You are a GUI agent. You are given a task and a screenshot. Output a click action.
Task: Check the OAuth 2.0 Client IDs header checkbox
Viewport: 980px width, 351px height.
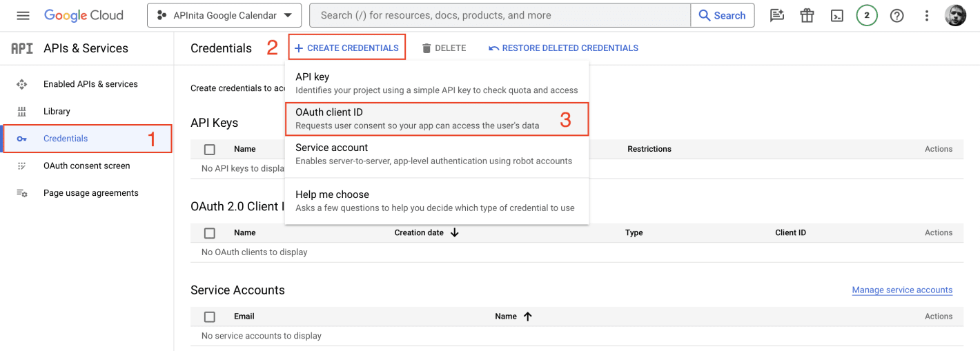210,233
